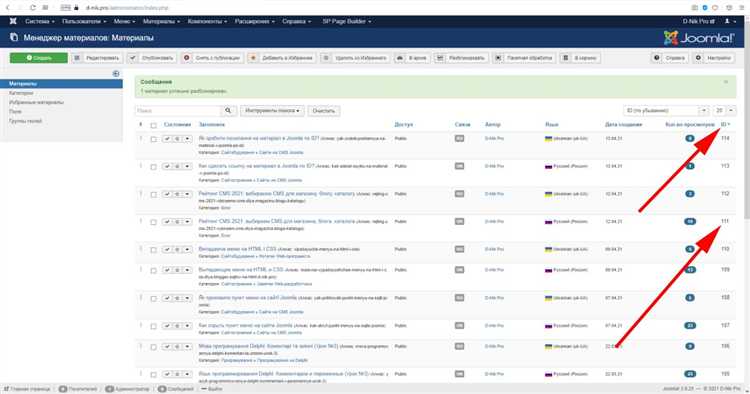750x394 pixels.
Task: Tick the checkbox for article ID 108
Action: pyautogui.click(x=153, y=299)
